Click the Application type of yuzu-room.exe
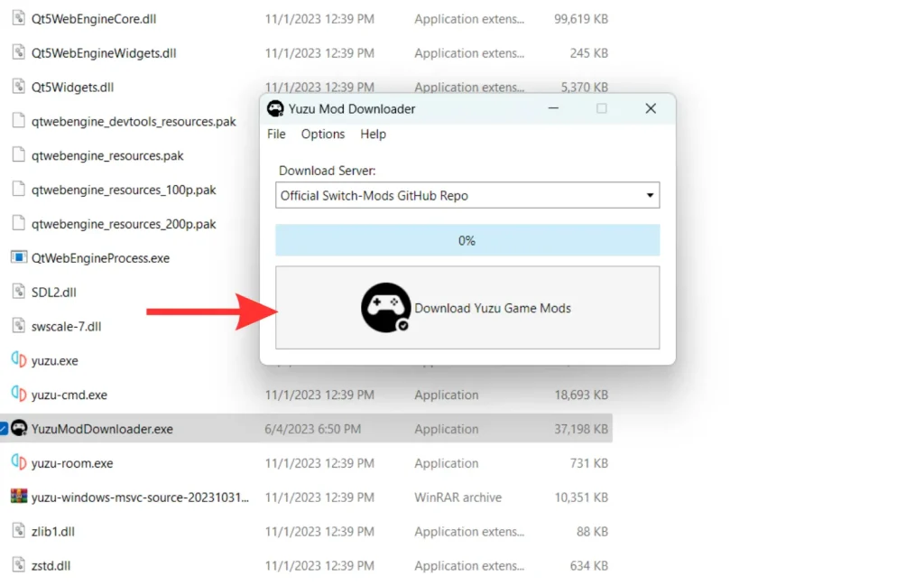This screenshot has height=586, width=924. (446, 463)
